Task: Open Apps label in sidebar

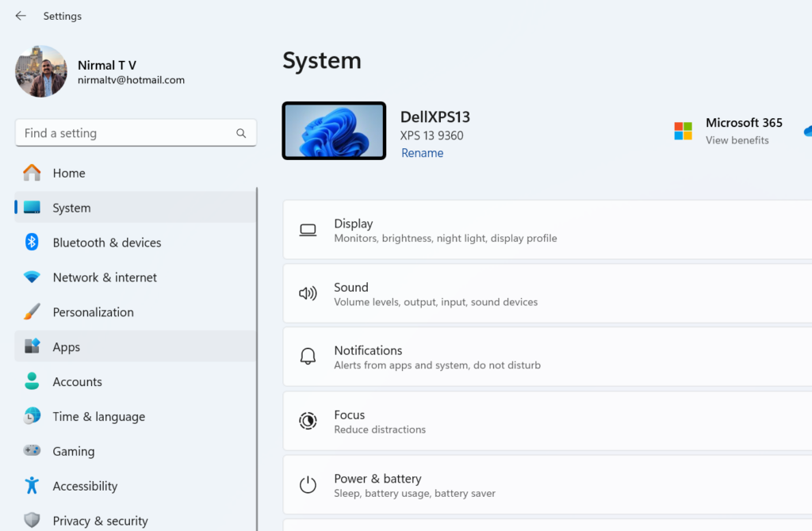Action: 67,347
